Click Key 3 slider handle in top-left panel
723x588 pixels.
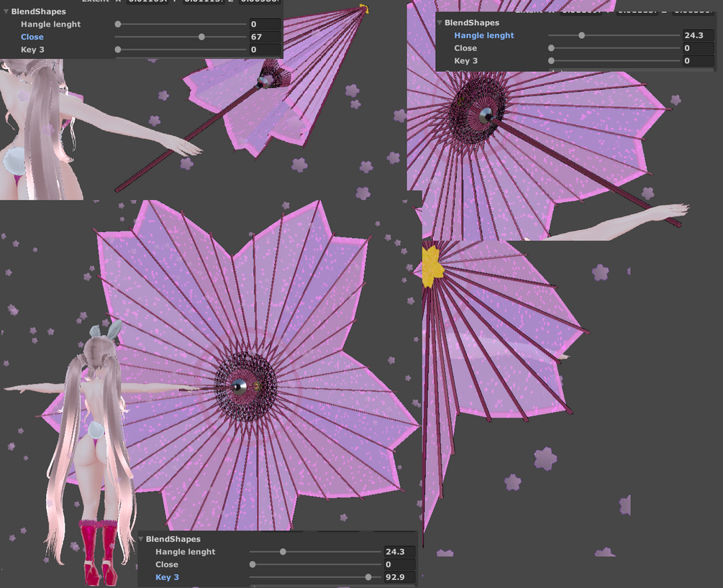[x=118, y=50]
